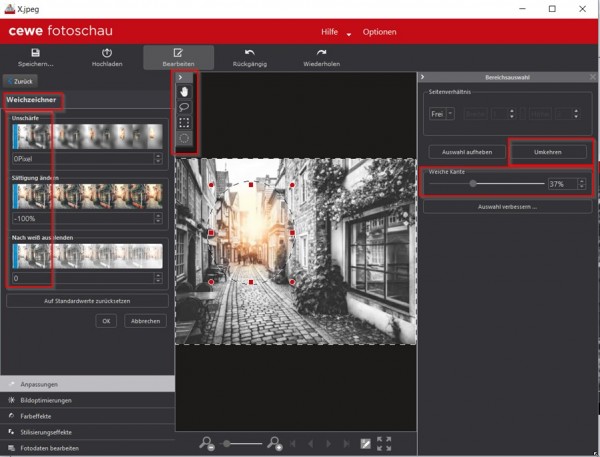Click the Rückgängig undo icon
Viewport: 600px width, 457px height.
(250, 52)
